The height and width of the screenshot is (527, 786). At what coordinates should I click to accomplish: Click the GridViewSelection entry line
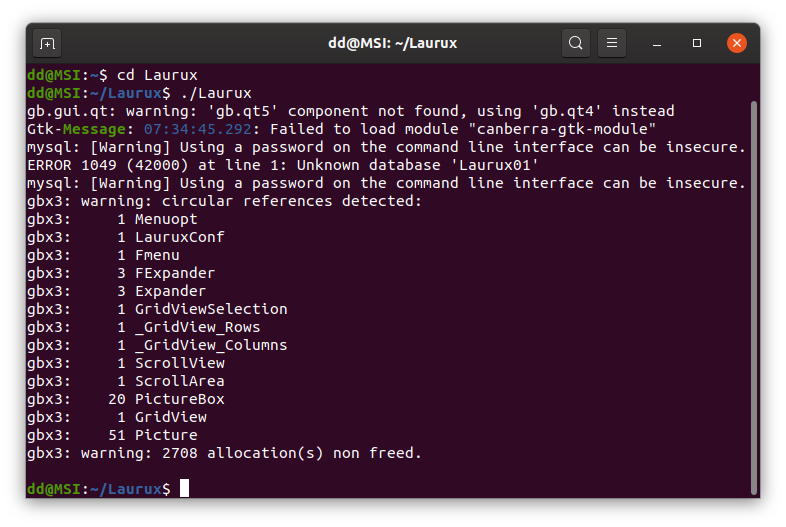pos(157,309)
